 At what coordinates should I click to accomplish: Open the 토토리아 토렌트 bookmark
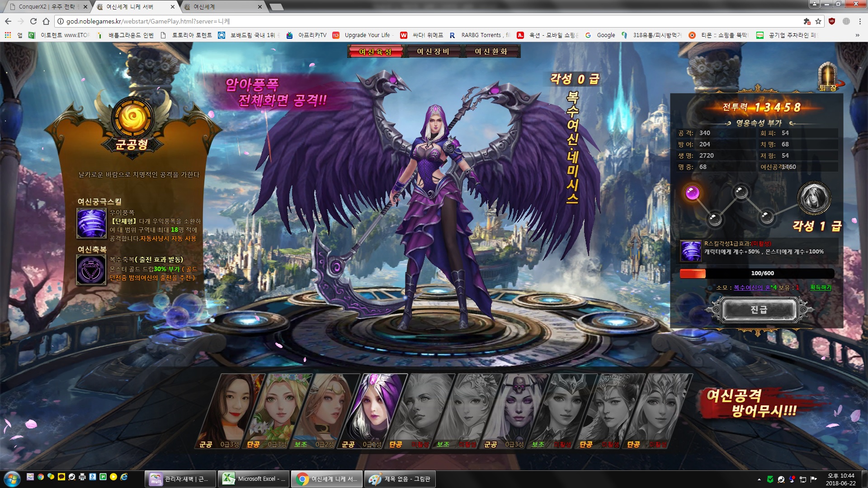186,35
